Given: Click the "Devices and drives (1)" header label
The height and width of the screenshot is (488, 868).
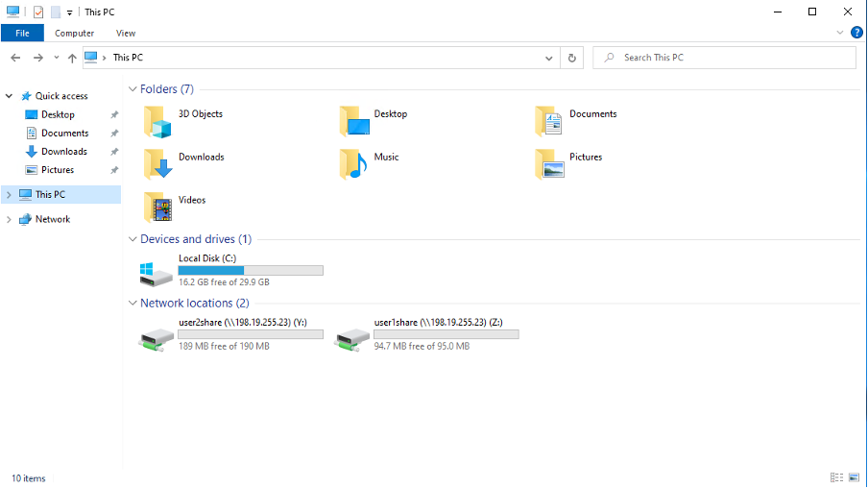Looking at the screenshot, I should 196,239.
